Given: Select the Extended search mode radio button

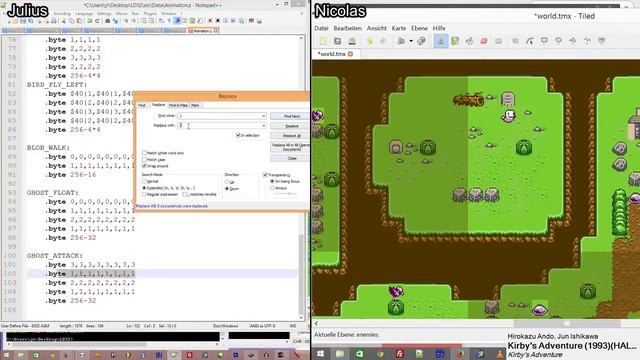Looking at the screenshot, I should pyautogui.click(x=144, y=188).
